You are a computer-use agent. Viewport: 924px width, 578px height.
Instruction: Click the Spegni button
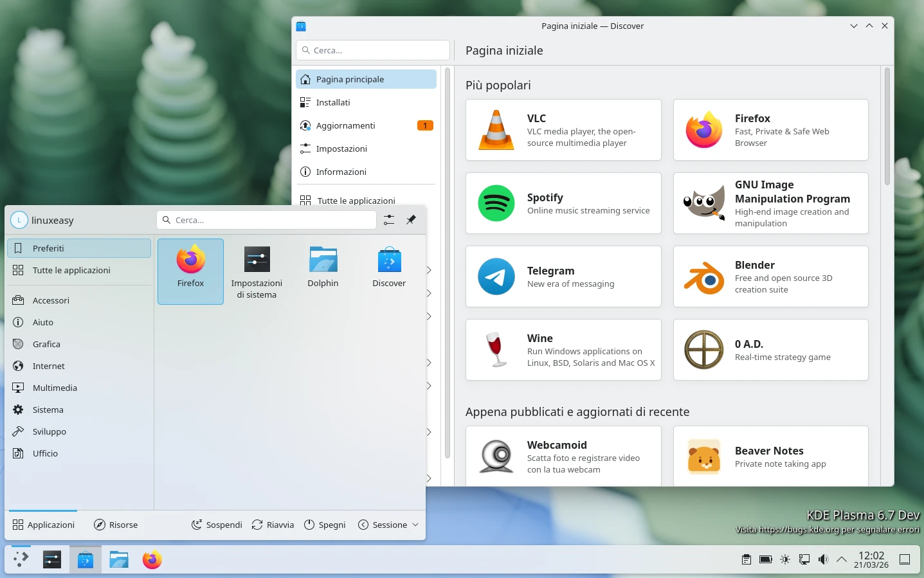tap(325, 525)
